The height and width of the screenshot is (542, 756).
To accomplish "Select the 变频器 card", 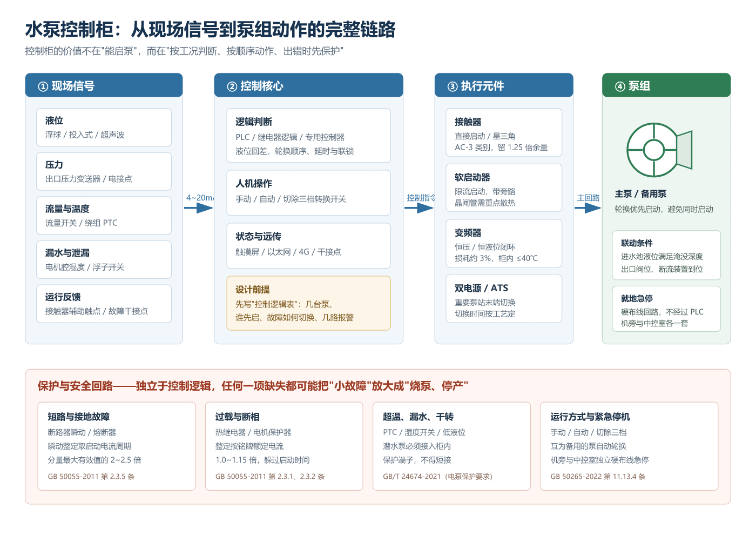I will point(504,243).
